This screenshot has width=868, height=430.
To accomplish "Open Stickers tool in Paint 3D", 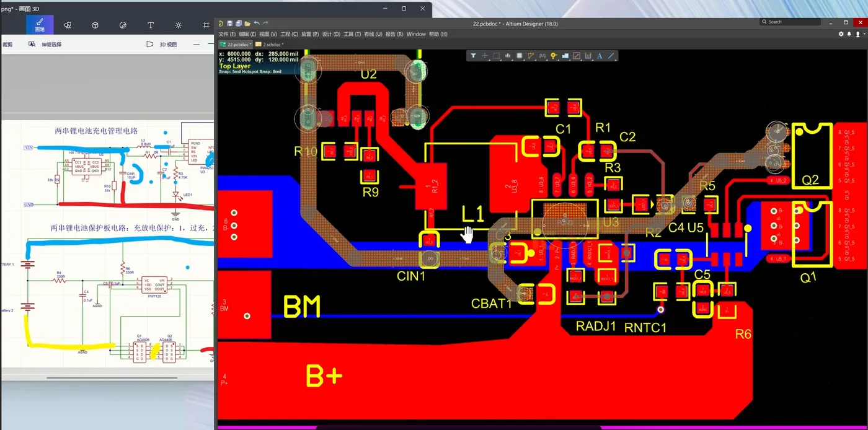I will pyautogui.click(x=123, y=25).
